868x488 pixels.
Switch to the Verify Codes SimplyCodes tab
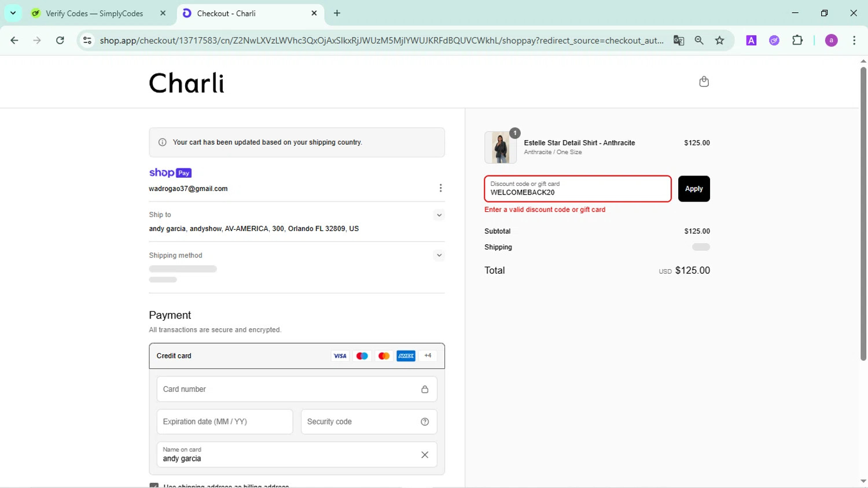coord(94,13)
